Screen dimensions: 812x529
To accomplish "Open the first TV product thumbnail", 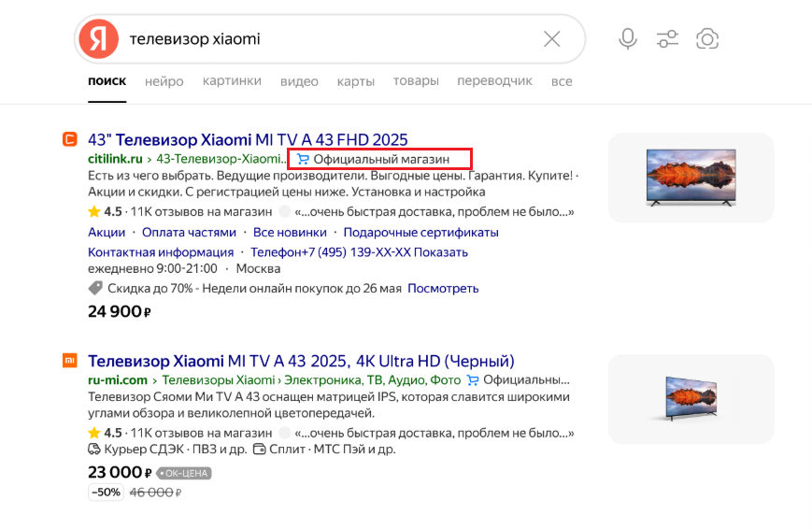I will click(x=691, y=178).
